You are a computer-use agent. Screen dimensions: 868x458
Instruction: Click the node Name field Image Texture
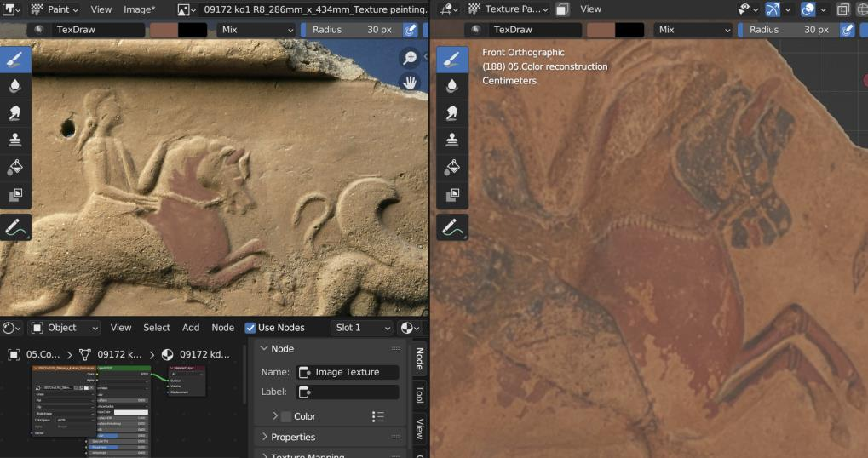(348, 372)
